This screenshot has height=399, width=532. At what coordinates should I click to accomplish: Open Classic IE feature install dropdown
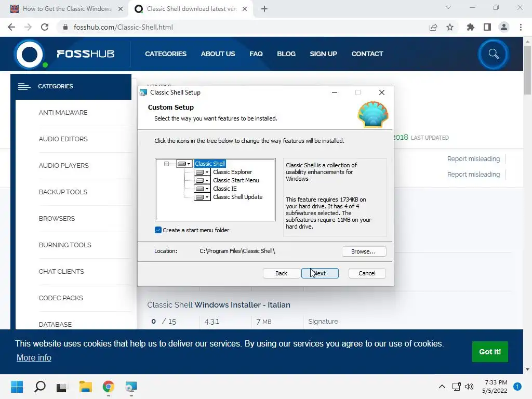[x=203, y=189]
